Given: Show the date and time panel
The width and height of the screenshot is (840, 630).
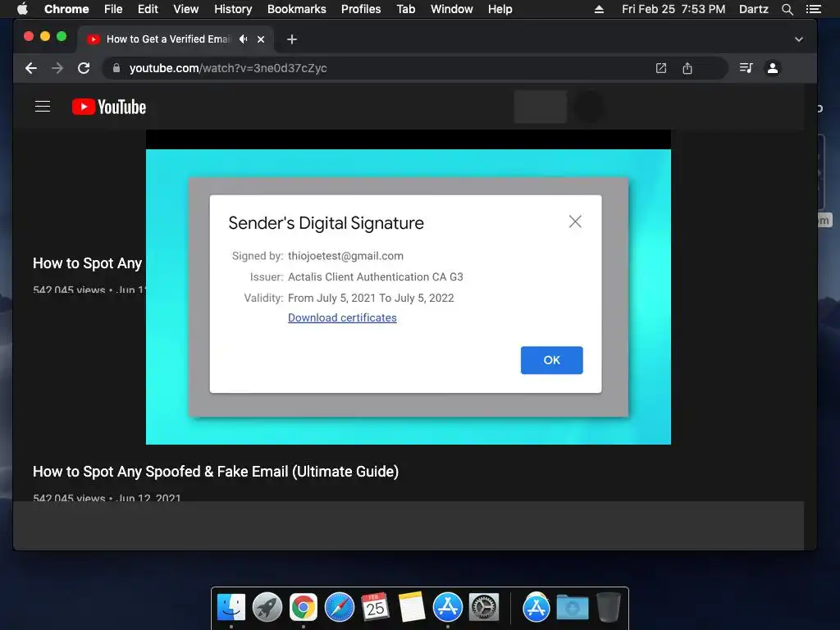Looking at the screenshot, I should 673,9.
